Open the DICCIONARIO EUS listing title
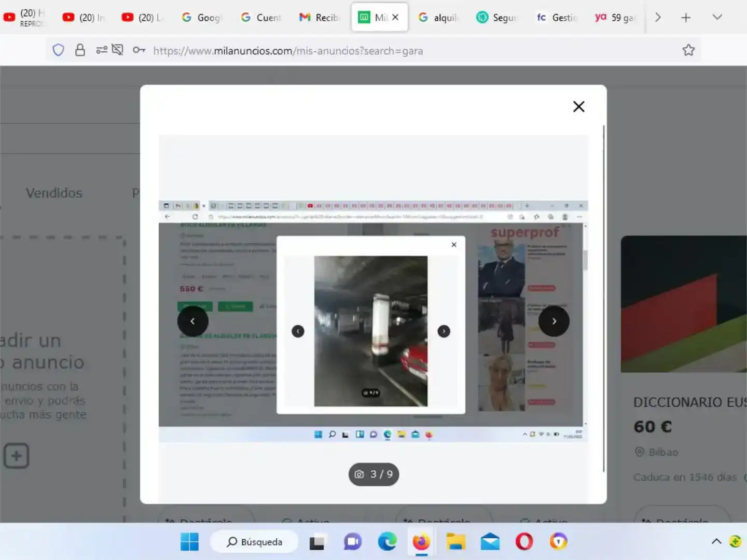747x560 pixels. 690,402
